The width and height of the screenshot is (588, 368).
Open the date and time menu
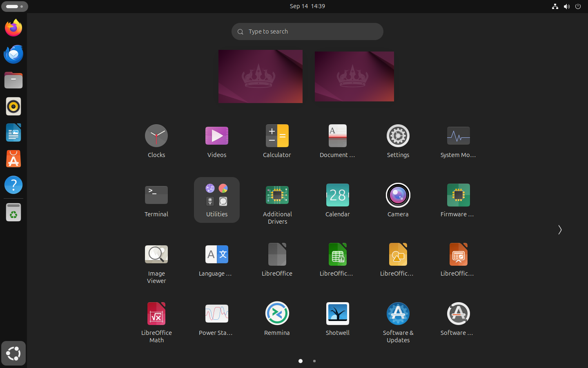(x=307, y=6)
